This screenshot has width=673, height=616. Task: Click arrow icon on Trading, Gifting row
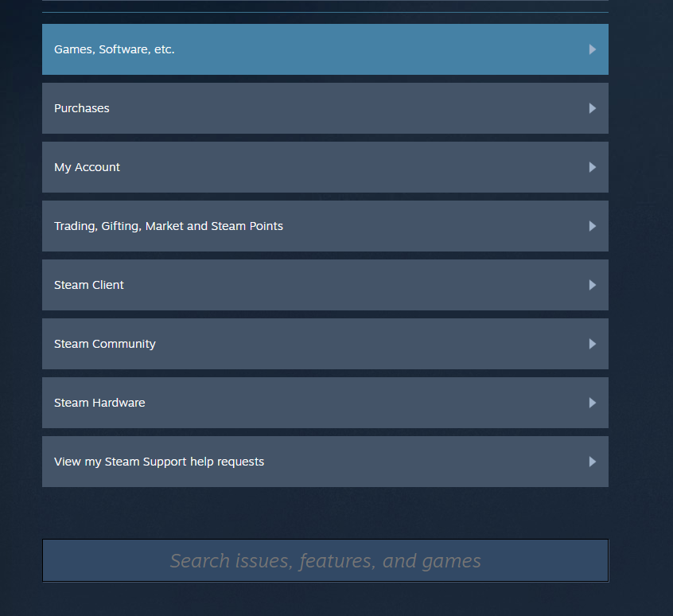coord(593,226)
